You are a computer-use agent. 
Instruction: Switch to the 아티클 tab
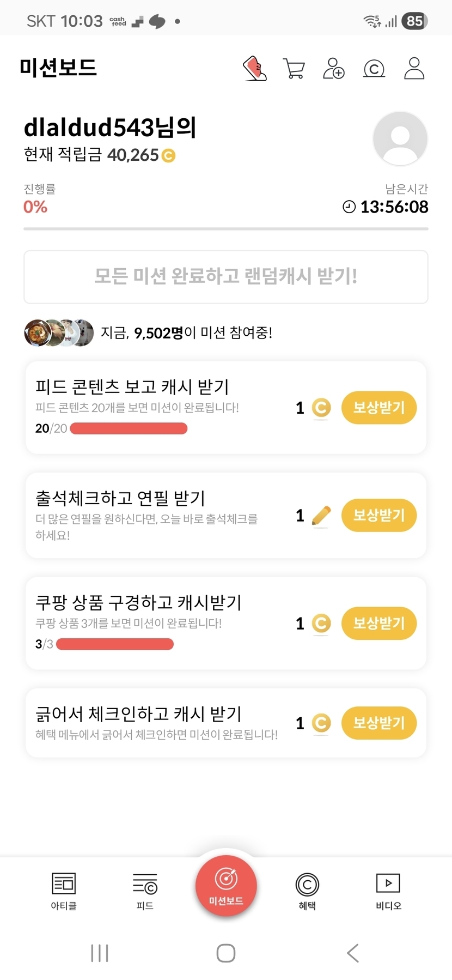point(64,891)
